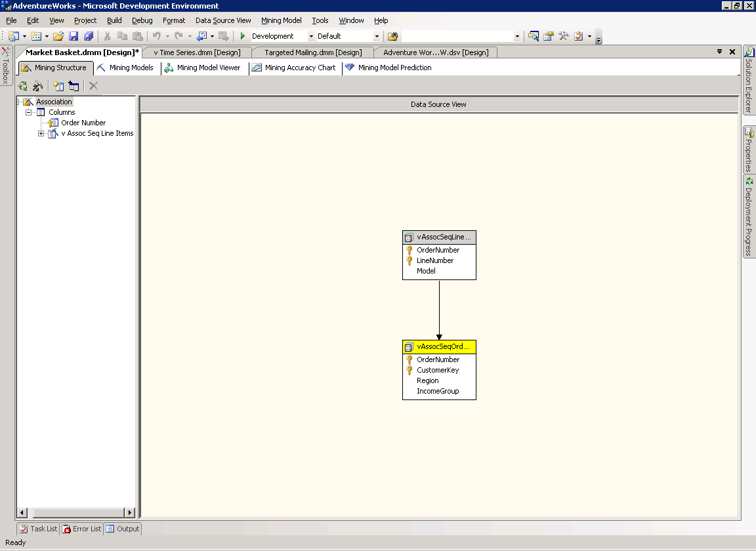756x551 pixels.
Task: Select the vAssocSeqOrd table header
Action: pyautogui.click(x=439, y=346)
